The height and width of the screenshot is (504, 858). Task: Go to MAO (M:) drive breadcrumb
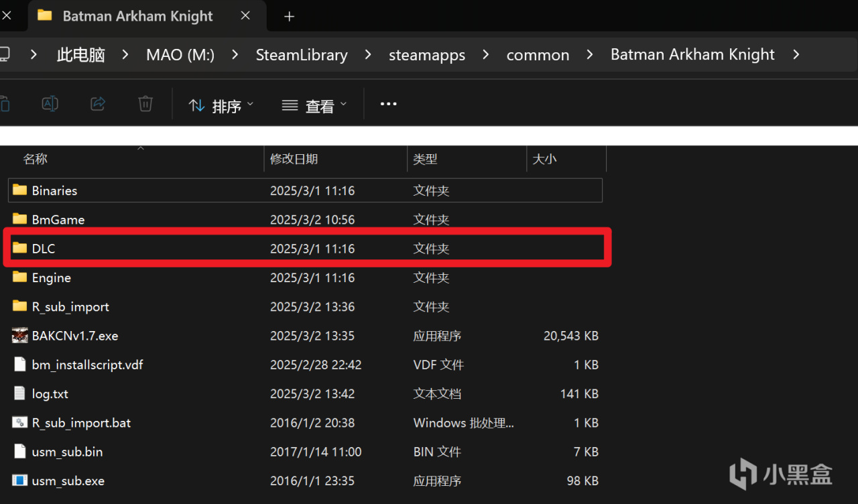pyautogui.click(x=180, y=55)
